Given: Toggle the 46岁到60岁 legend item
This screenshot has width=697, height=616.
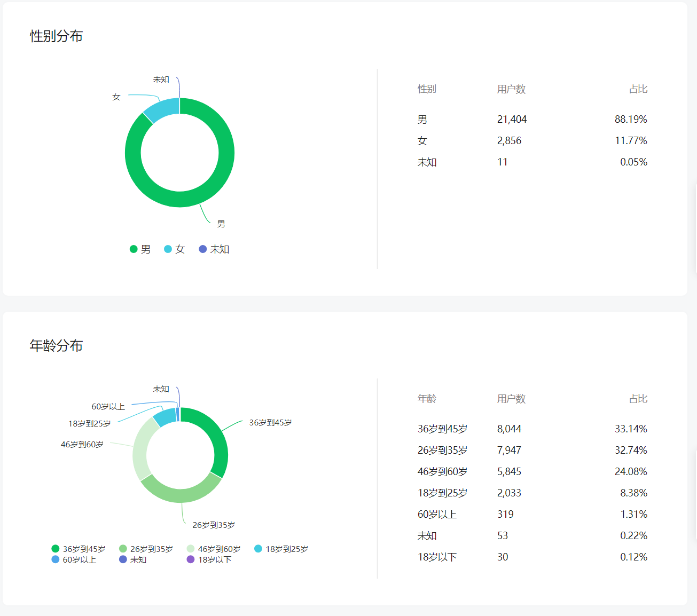Looking at the screenshot, I should click(x=214, y=549).
